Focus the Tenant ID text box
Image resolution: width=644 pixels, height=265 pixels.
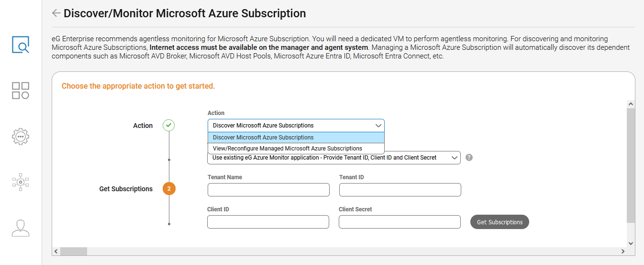click(400, 190)
